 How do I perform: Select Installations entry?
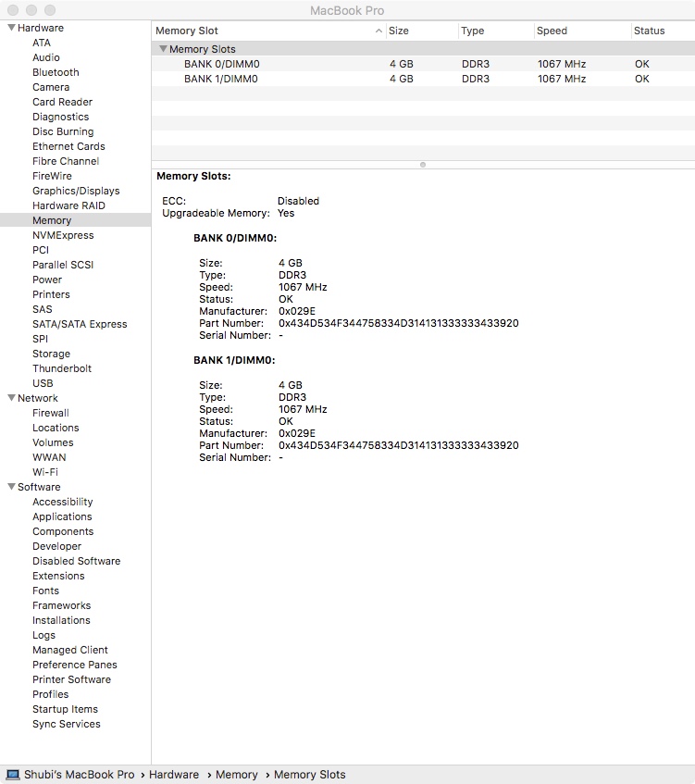click(61, 620)
